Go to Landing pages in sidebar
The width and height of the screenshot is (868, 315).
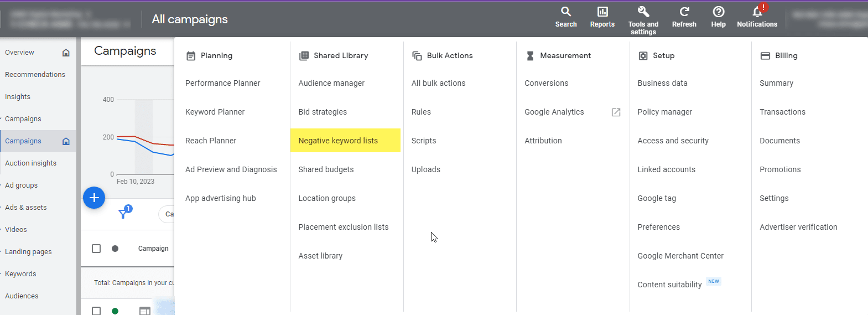[x=28, y=252]
